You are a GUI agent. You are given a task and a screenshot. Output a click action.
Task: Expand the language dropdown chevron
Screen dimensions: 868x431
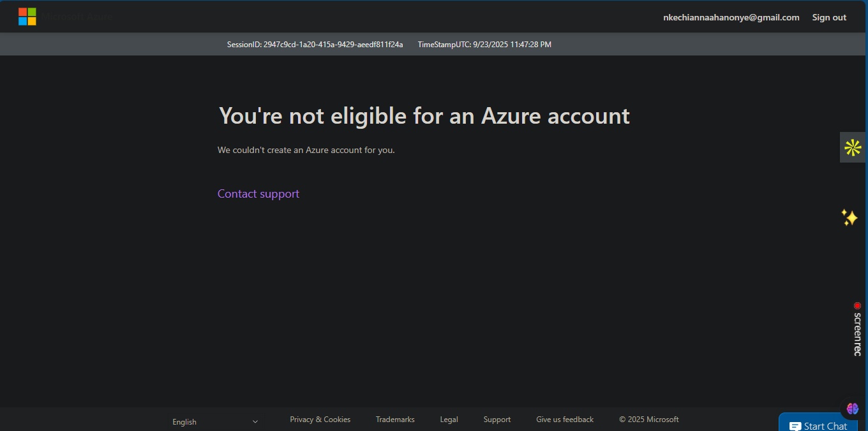pos(255,421)
